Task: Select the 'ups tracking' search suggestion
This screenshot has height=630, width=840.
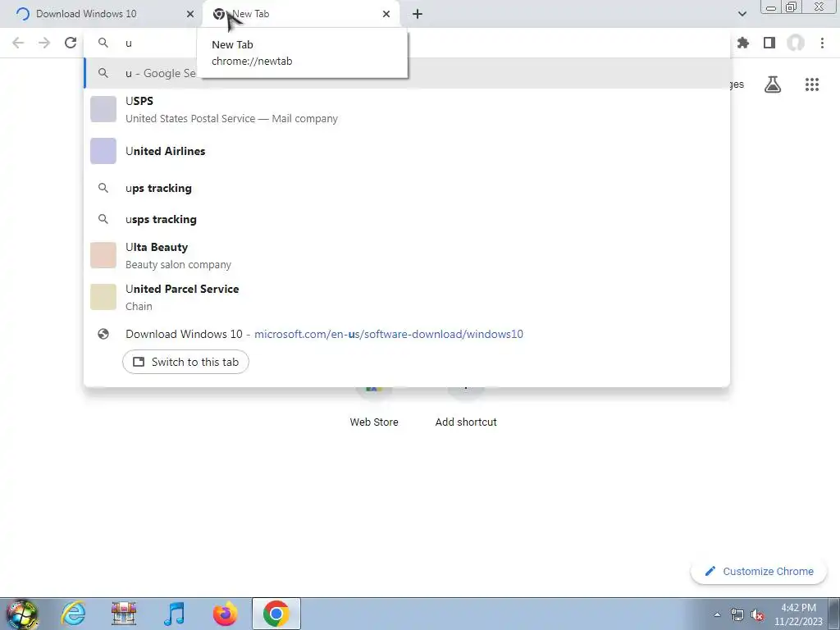Action: tap(407, 188)
